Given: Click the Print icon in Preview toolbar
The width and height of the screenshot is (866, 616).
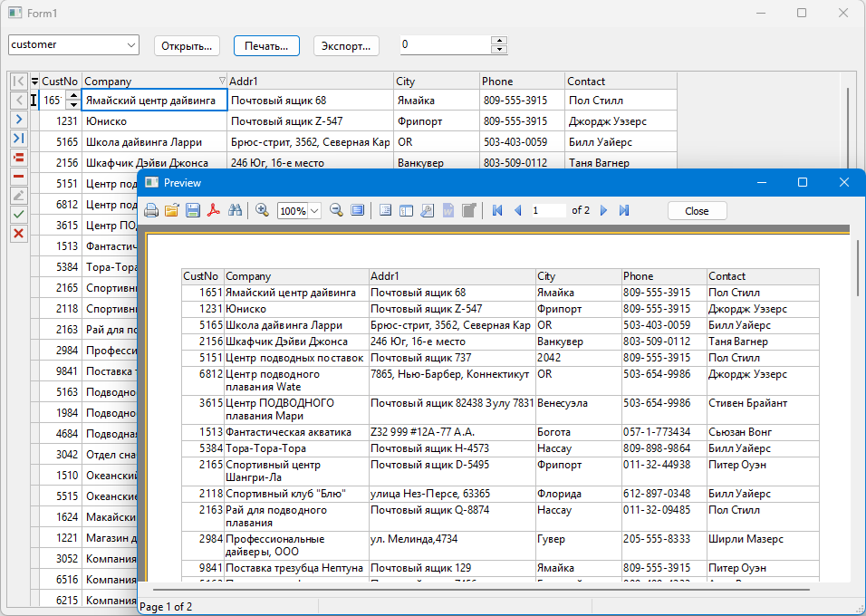Looking at the screenshot, I should pyautogui.click(x=151, y=210).
